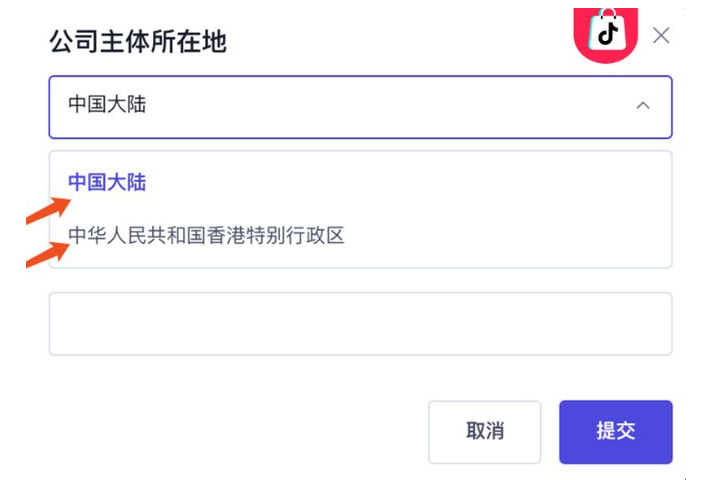The image size is (724, 480).
Task: Collapse the location dropdown chevron arrow
Action: [x=643, y=105]
